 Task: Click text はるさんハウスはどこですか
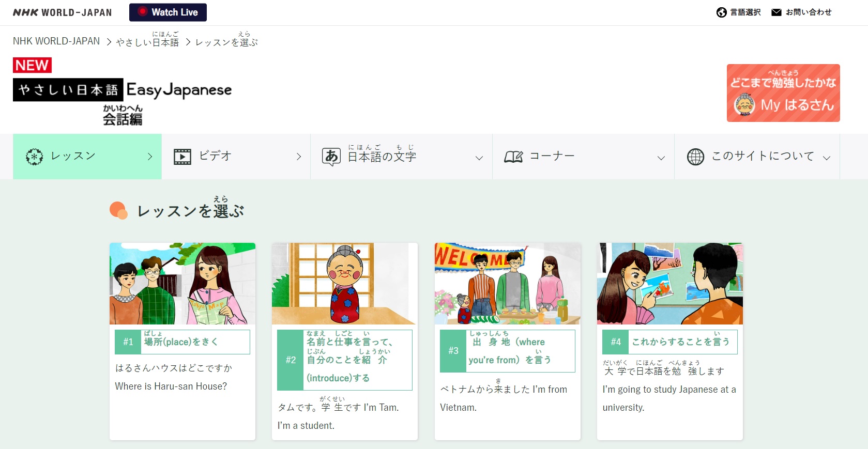pyautogui.click(x=174, y=368)
